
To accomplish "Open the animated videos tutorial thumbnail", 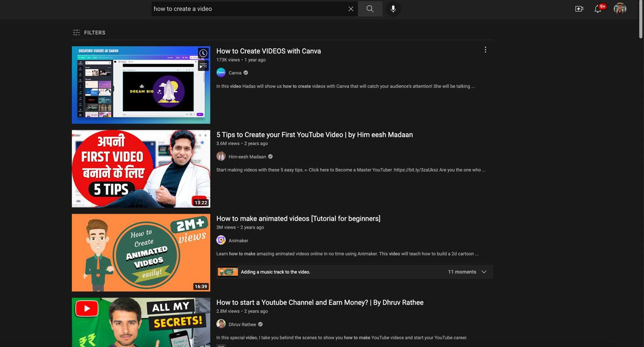I will pyautogui.click(x=141, y=253).
